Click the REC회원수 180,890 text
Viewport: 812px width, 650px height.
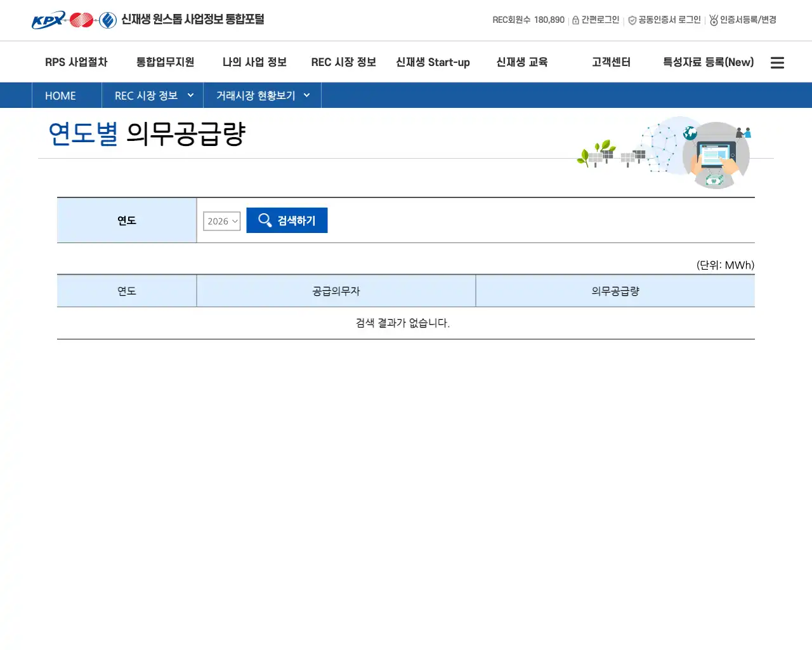pyautogui.click(x=528, y=20)
